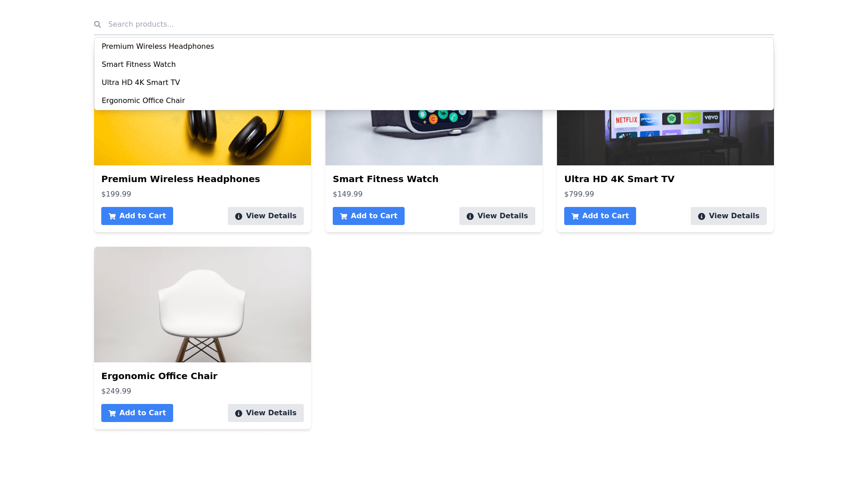Choose Smart Fitness Watch from suggestions

click(139, 65)
